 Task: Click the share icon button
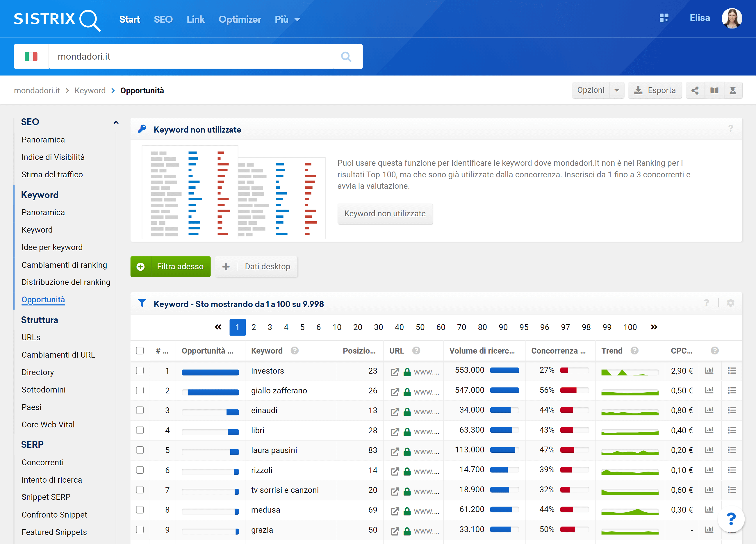click(x=695, y=90)
